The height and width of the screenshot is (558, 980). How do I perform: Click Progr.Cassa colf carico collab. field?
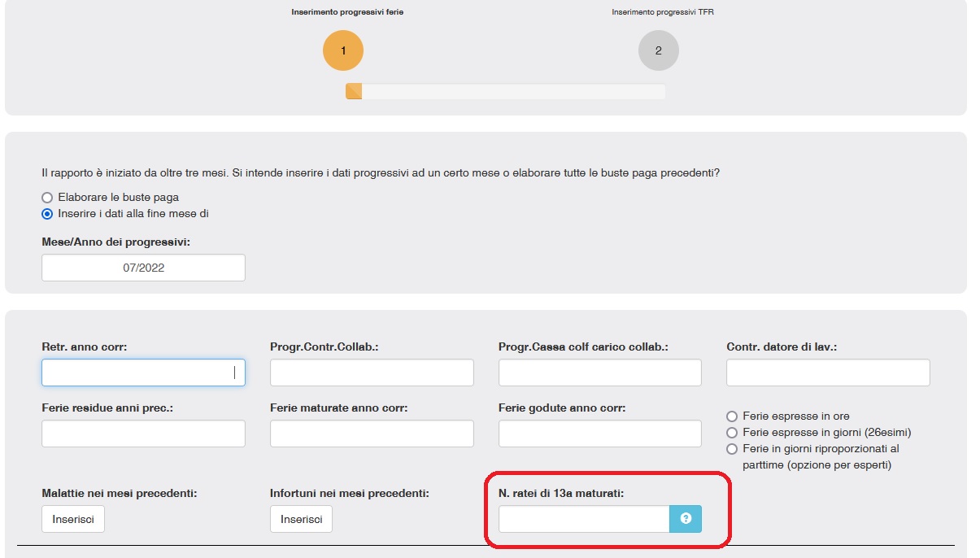[x=599, y=373]
